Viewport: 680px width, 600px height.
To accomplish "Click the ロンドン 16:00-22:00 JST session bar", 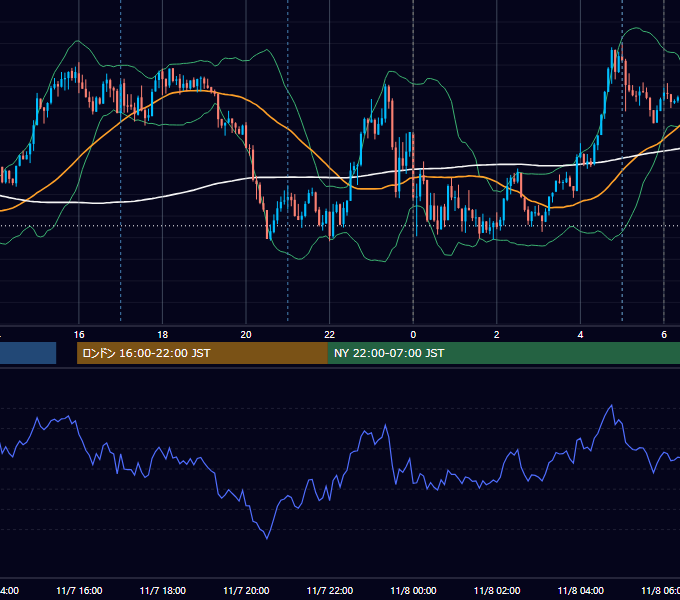I will (x=202, y=353).
